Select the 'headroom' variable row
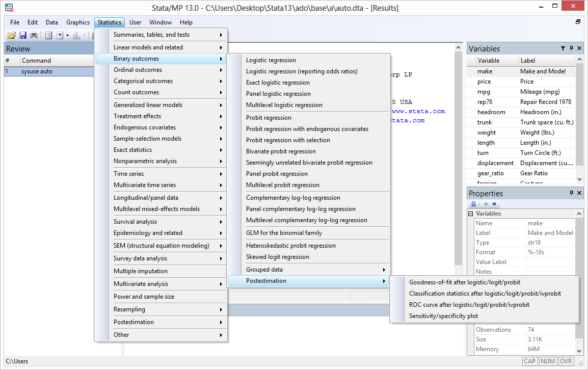This screenshot has width=588, height=370. (521, 112)
